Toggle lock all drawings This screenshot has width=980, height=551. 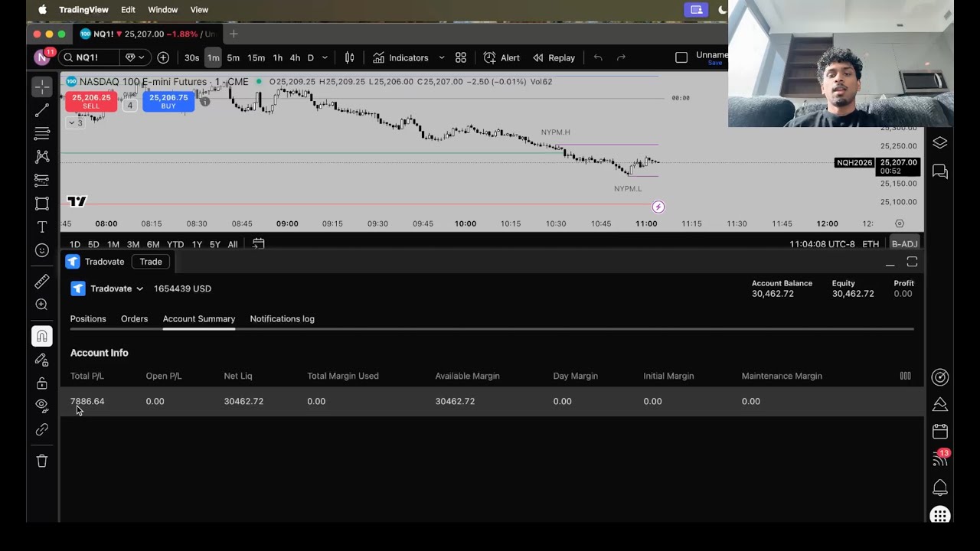point(42,383)
